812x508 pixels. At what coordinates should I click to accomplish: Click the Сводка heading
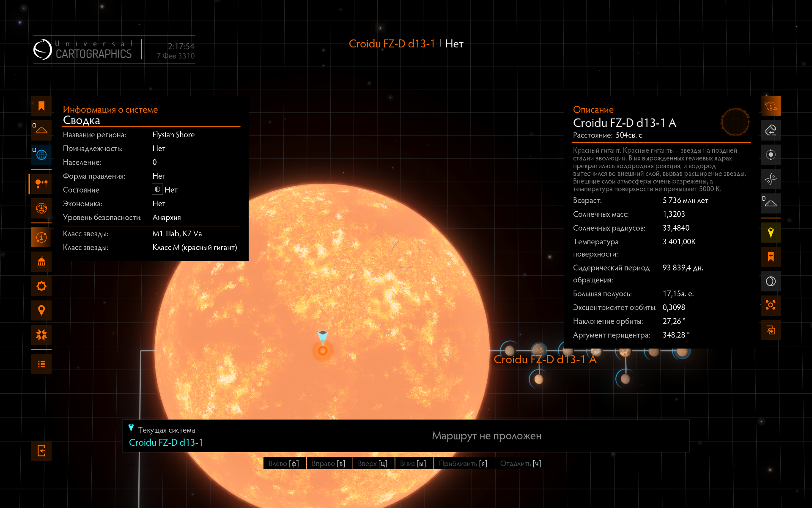pyautogui.click(x=82, y=120)
